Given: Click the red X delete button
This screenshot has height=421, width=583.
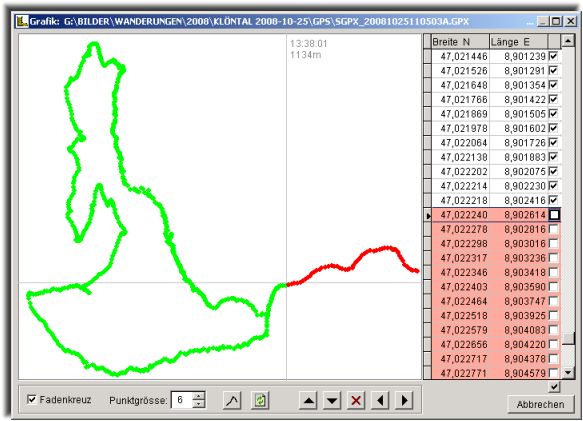Looking at the screenshot, I should coord(356,400).
